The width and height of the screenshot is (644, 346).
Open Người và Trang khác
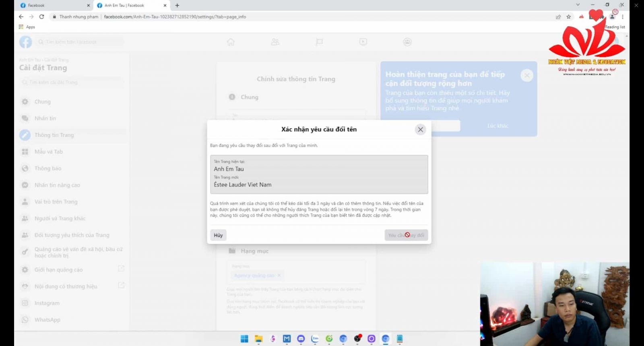(72, 218)
